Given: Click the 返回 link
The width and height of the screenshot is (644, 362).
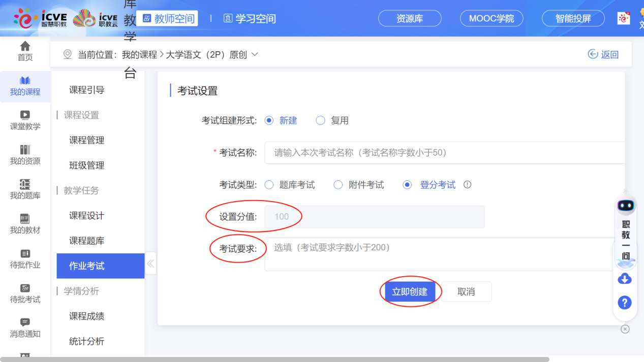Looking at the screenshot, I should [x=603, y=54].
